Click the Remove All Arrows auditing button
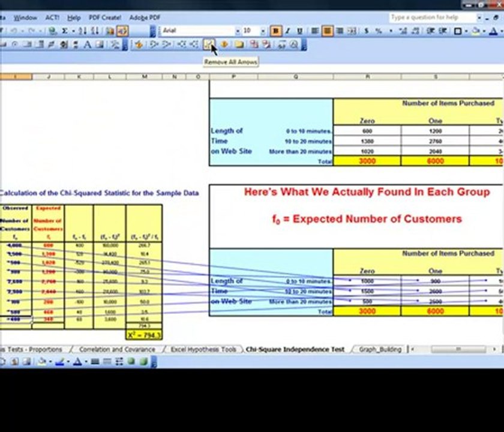Viewport: 504px width, 432px height. coord(209,44)
